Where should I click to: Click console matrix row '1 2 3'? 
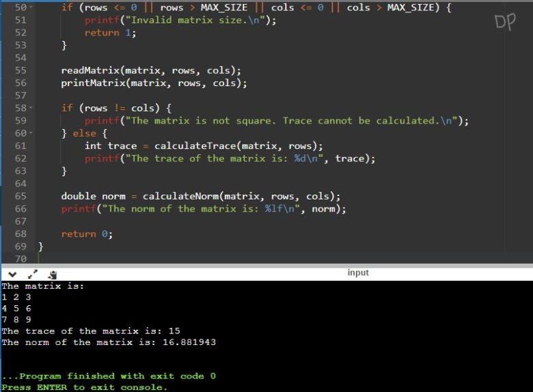click(x=16, y=297)
